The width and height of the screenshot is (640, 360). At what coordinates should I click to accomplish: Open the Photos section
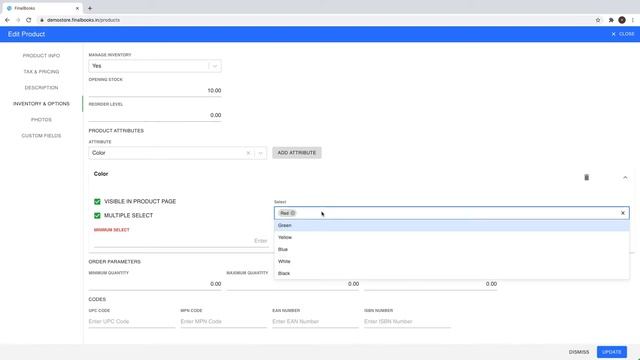point(41,120)
